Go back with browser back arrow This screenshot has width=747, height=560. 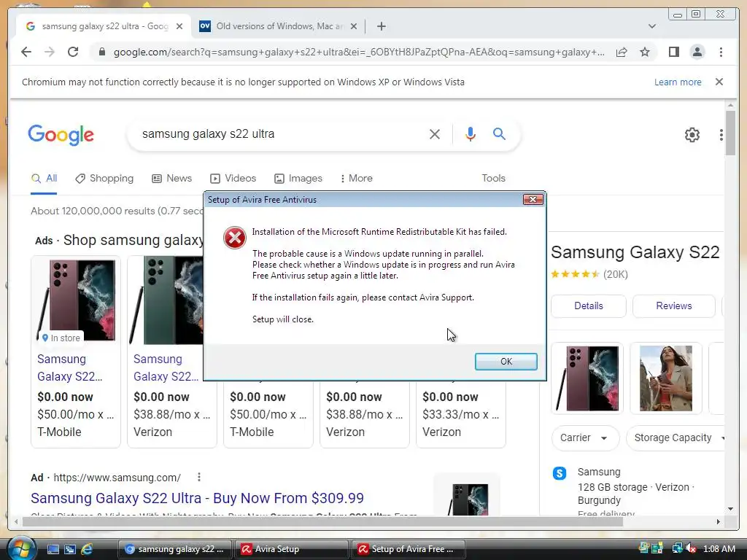pyautogui.click(x=26, y=52)
